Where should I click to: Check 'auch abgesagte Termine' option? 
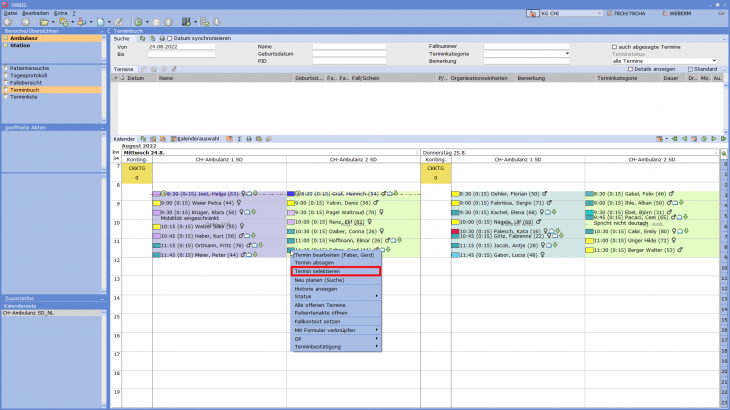coord(614,46)
